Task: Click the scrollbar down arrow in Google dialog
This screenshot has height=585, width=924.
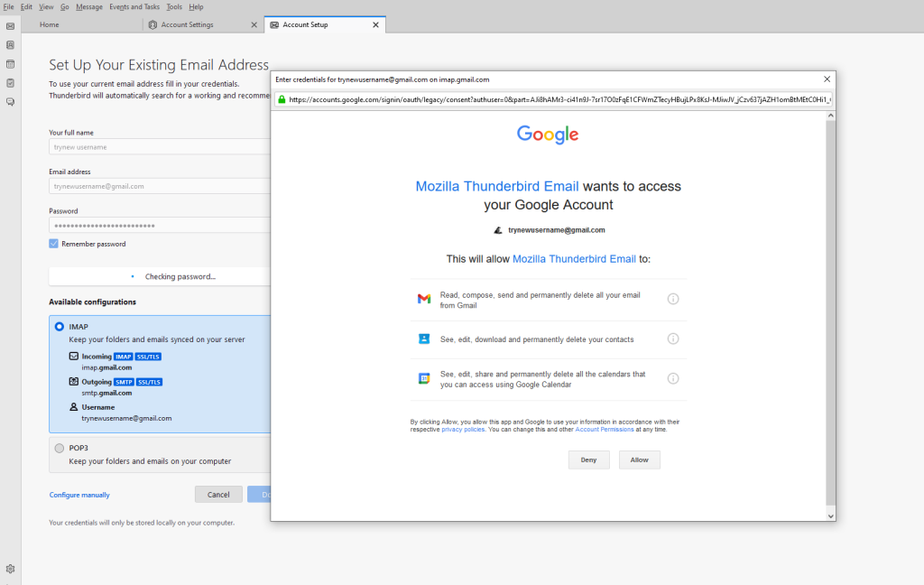Action: pyautogui.click(x=830, y=515)
